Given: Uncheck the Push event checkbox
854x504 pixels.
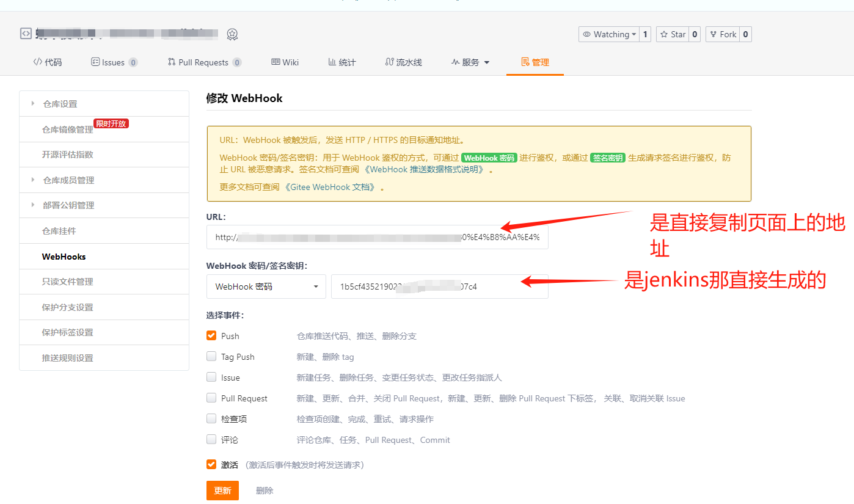Looking at the screenshot, I should (x=211, y=335).
